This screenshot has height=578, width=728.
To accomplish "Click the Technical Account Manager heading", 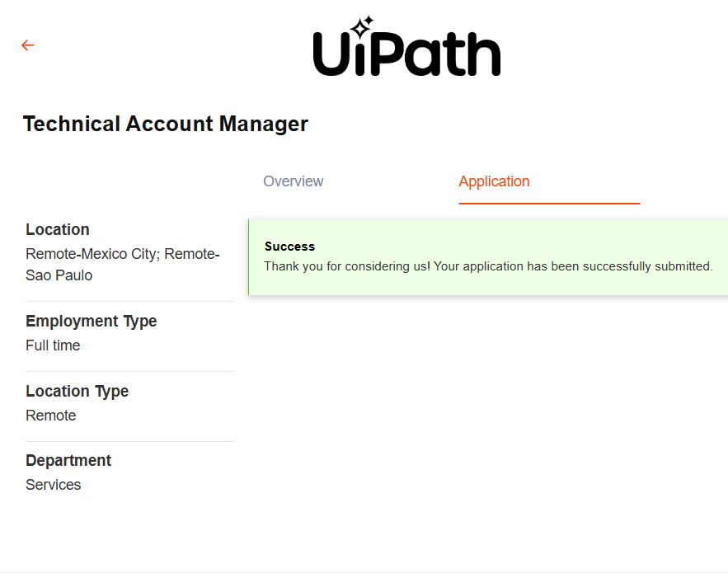I will (166, 124).
